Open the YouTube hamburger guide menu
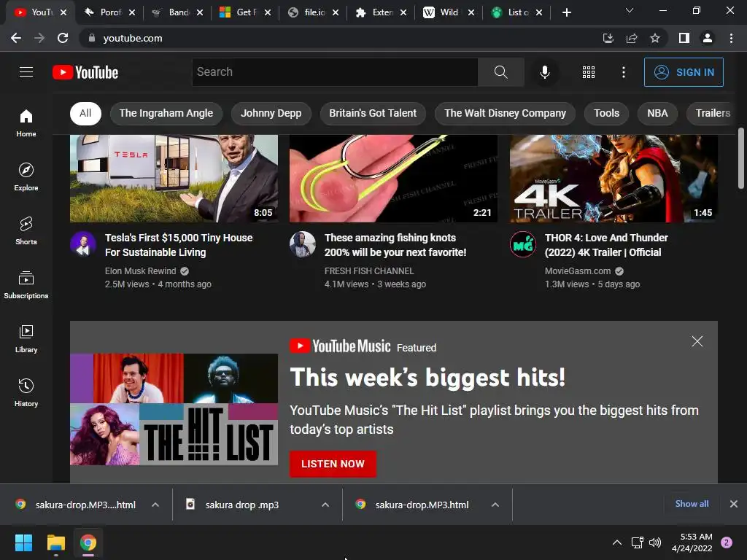 [26, 72]
